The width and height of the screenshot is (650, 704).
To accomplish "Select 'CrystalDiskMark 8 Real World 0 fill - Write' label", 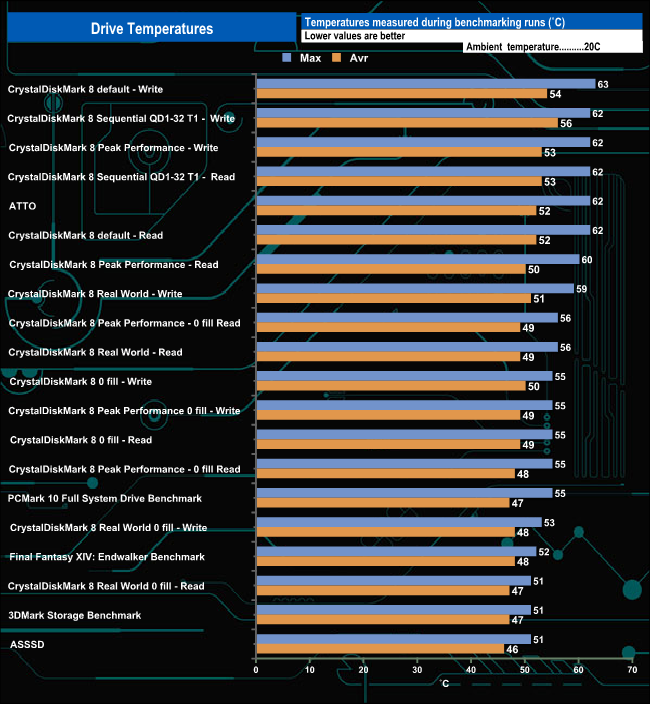I will tap(109, 528).
